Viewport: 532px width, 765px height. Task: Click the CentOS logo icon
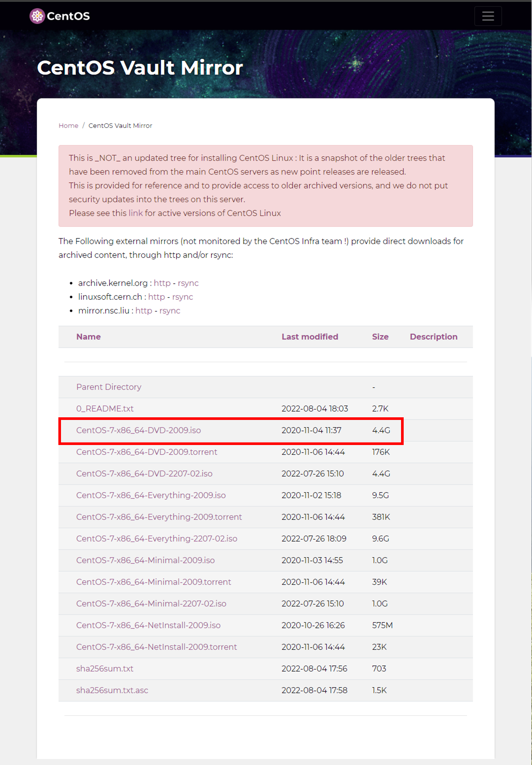37,16
